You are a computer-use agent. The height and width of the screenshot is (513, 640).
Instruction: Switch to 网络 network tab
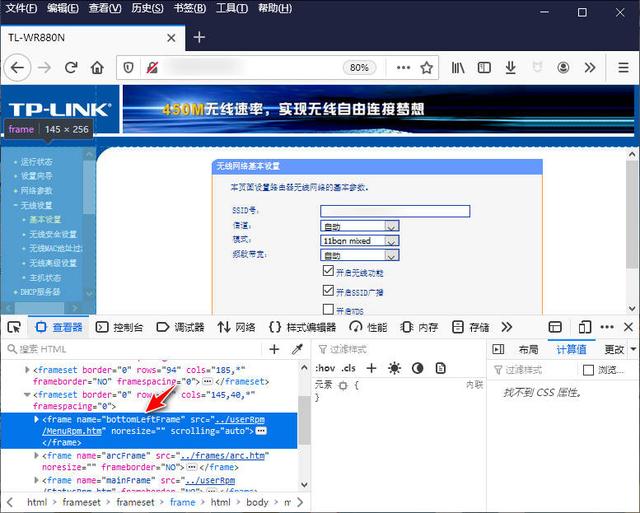[x=236, y=327]
